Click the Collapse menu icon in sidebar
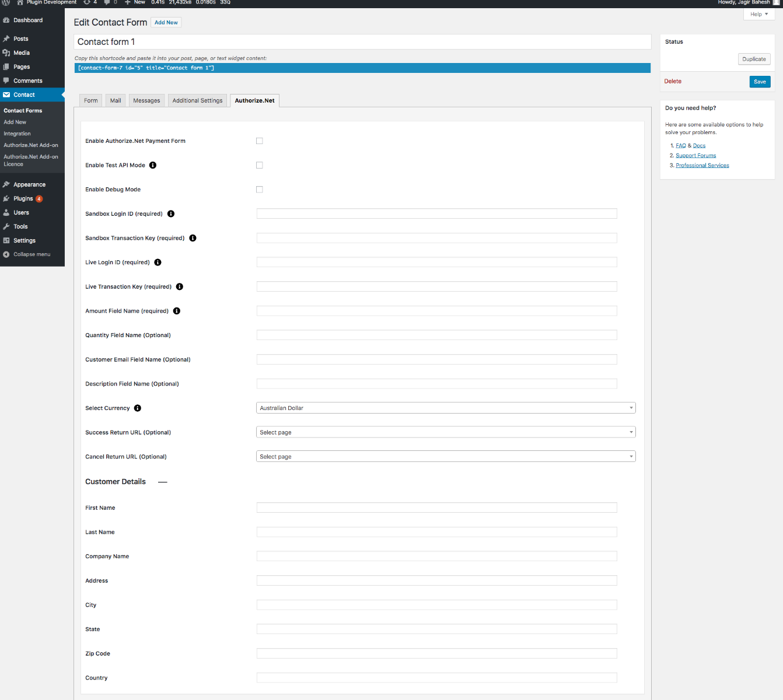 pyautogui.click(x=6, y=254)
